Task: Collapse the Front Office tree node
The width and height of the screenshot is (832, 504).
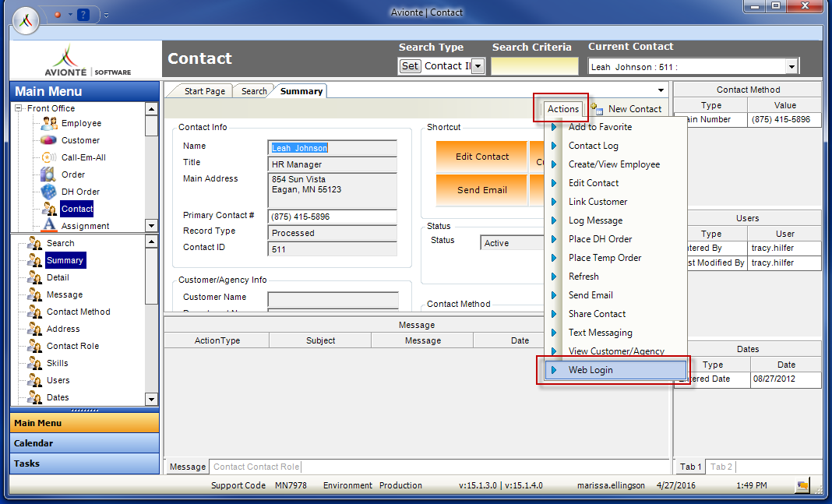Action: [18, 108]
